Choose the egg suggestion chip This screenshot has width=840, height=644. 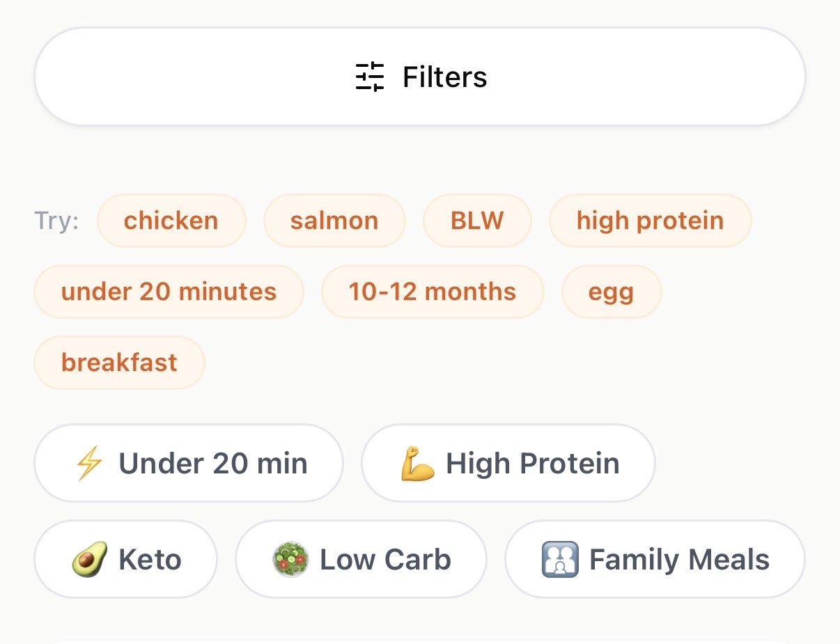click(x=612, y=291)
